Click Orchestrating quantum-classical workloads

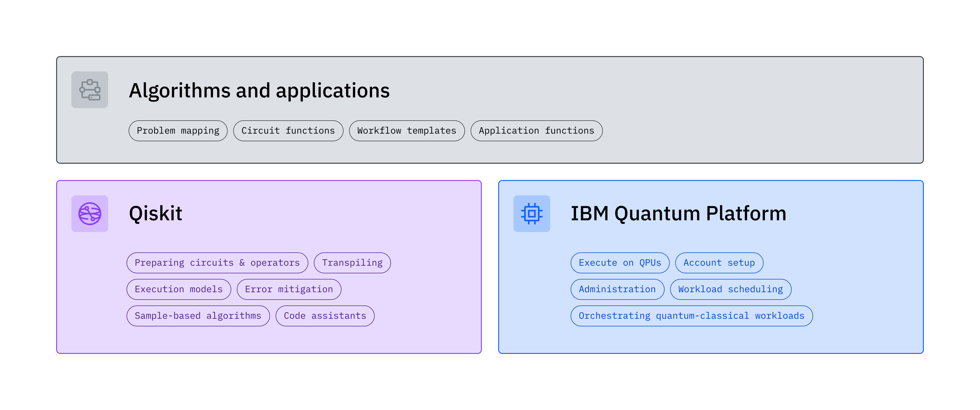[x=692, y=316]
